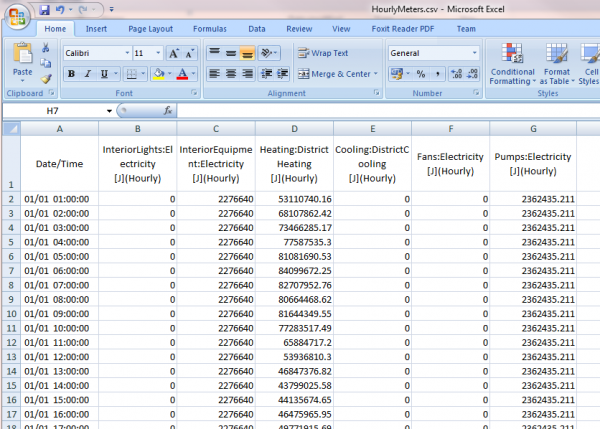Expand borders dropdown arrow
The width and height of the screenshot is (600, 429).
click(x=143, y=73)
